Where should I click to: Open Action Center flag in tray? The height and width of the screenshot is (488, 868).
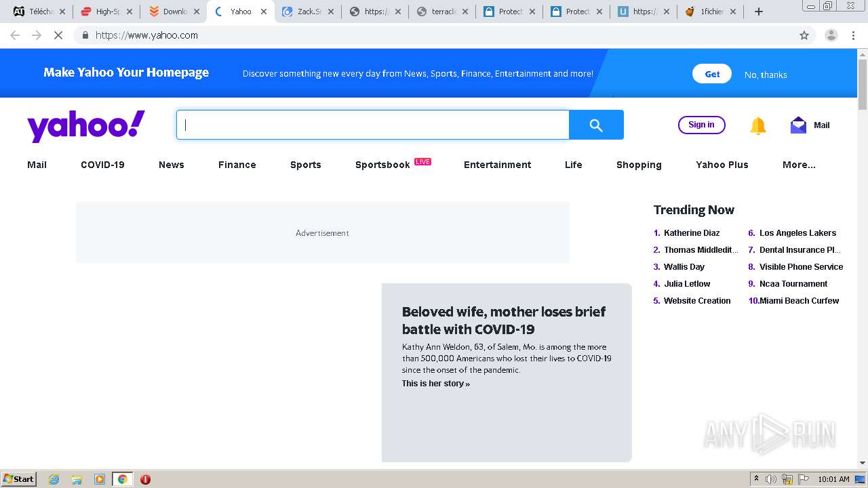pyautogui.click(x=804, y=479)
